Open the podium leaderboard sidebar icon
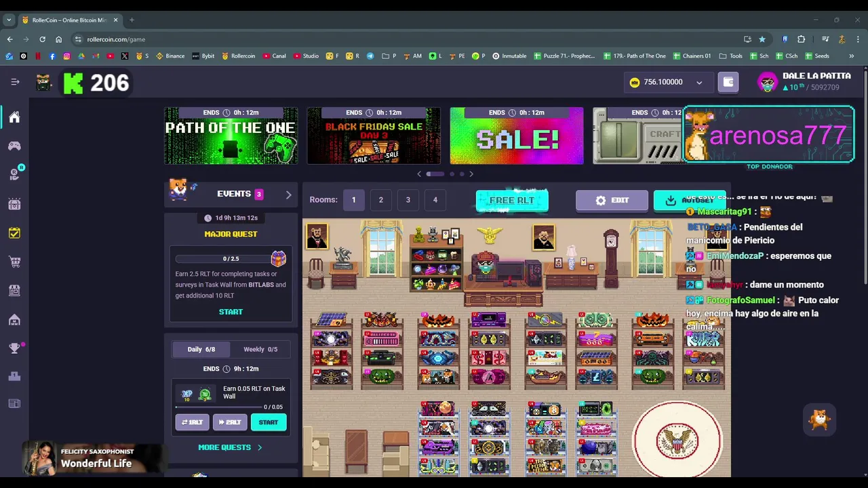Image resolution: width=868 pixels, height=488 pixels. point(14,376)
